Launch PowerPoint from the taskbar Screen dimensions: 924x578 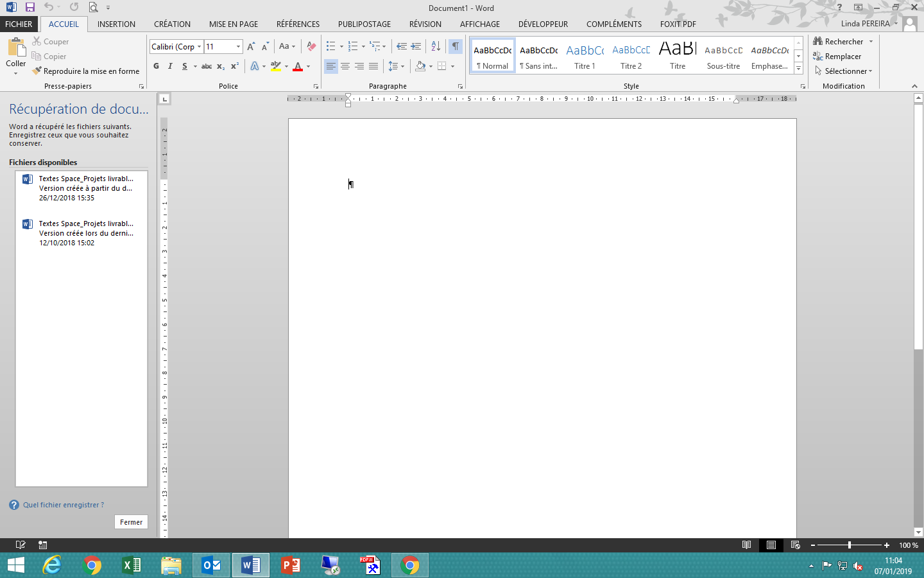291,565
